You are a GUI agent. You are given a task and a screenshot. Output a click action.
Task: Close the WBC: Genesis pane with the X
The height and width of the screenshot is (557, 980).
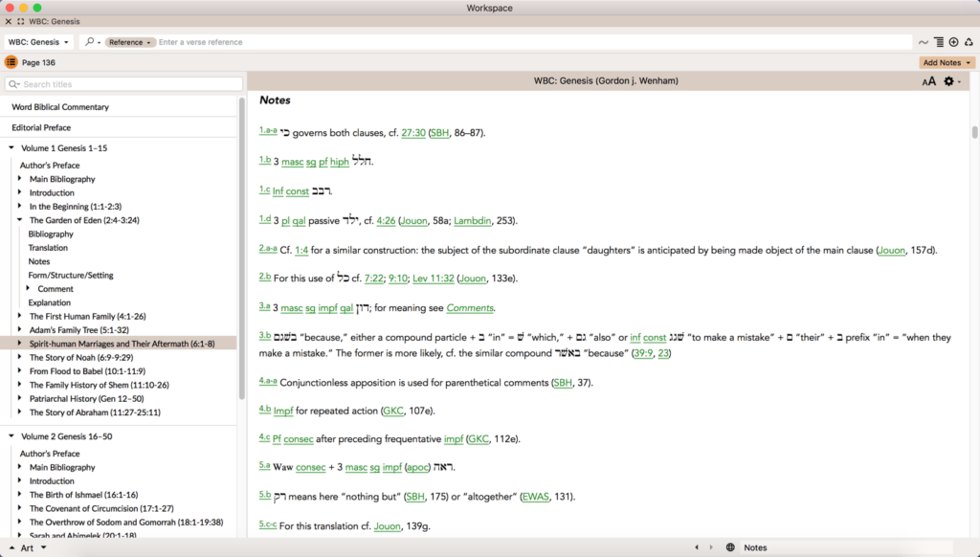click(9, 21)
